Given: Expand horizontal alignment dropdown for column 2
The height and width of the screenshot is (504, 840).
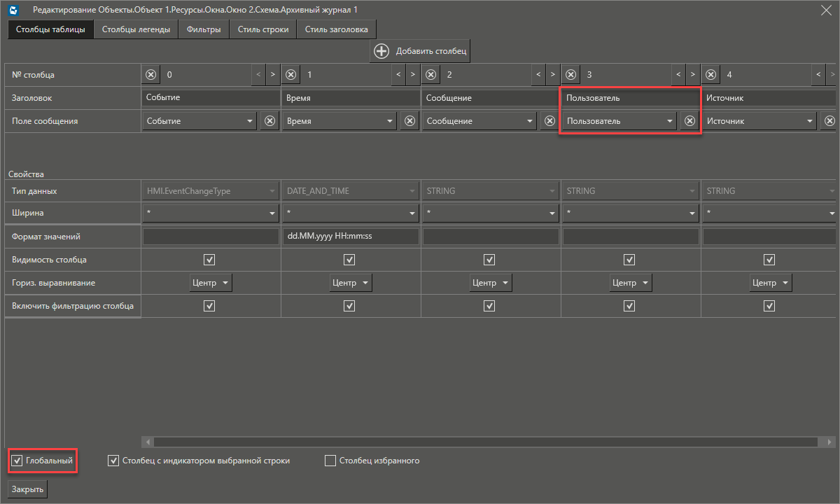Looking at the screenshot, I should pos(490,283).
